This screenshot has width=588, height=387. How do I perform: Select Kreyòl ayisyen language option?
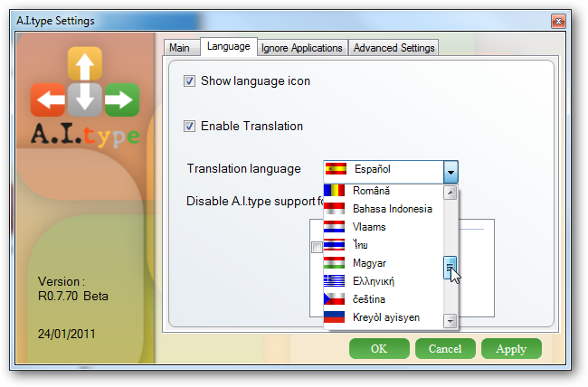coord(384,317)
